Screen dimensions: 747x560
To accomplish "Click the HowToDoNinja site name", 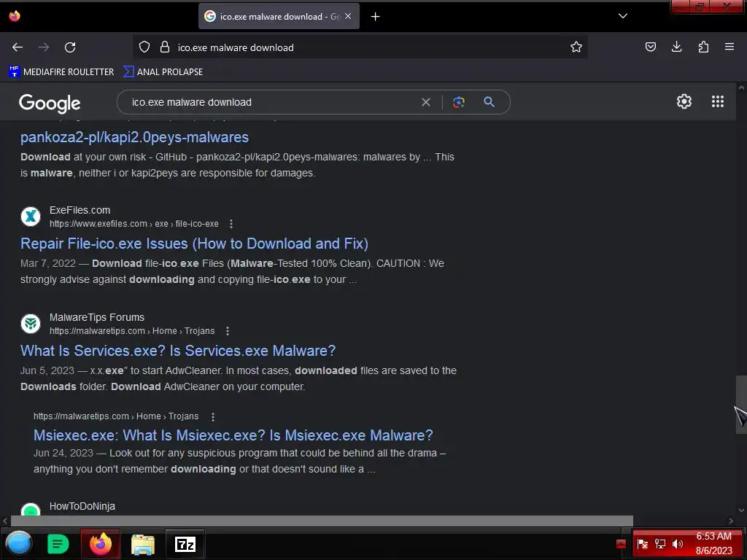I will click(x=82, y=506).
